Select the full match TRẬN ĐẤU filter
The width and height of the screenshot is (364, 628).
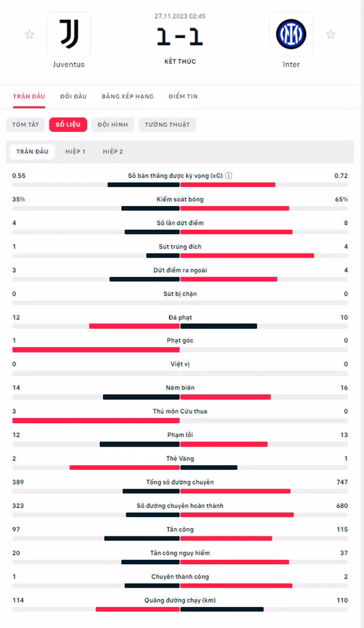click(x=32, y=151)
